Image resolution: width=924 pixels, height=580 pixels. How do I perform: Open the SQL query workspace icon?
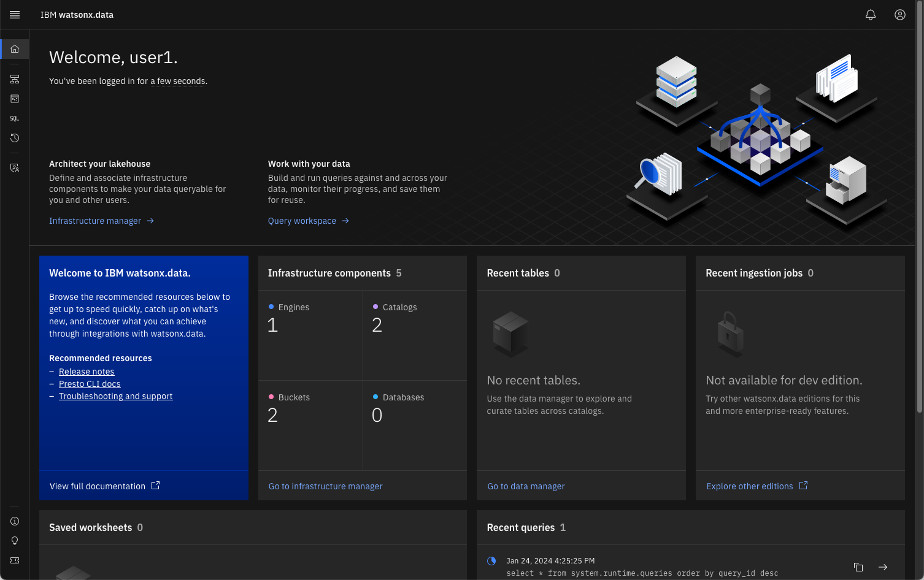tap(15, 118)
